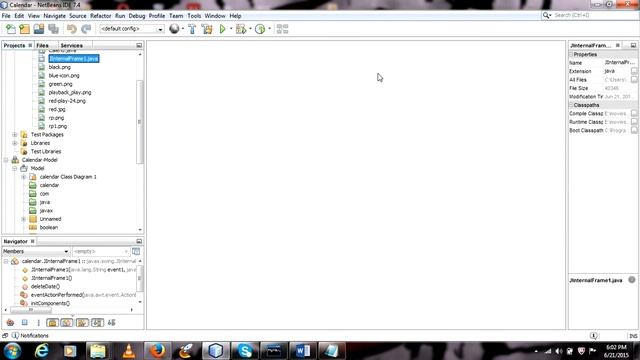The width and height of the screenshot is (640, 360).
Task: Click the Projects panel vertical scrollbar
Action: click(x=140, y=122)
